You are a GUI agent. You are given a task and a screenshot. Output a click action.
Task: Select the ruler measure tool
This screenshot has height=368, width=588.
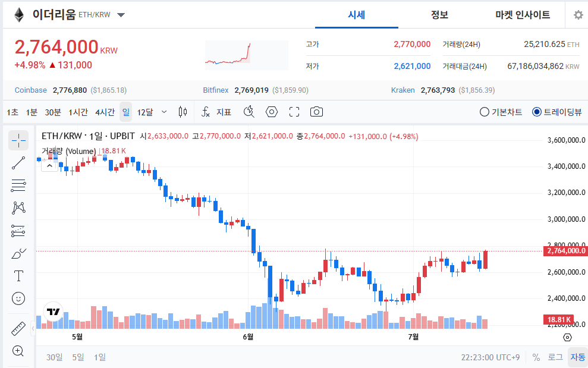tap(18, 329)
